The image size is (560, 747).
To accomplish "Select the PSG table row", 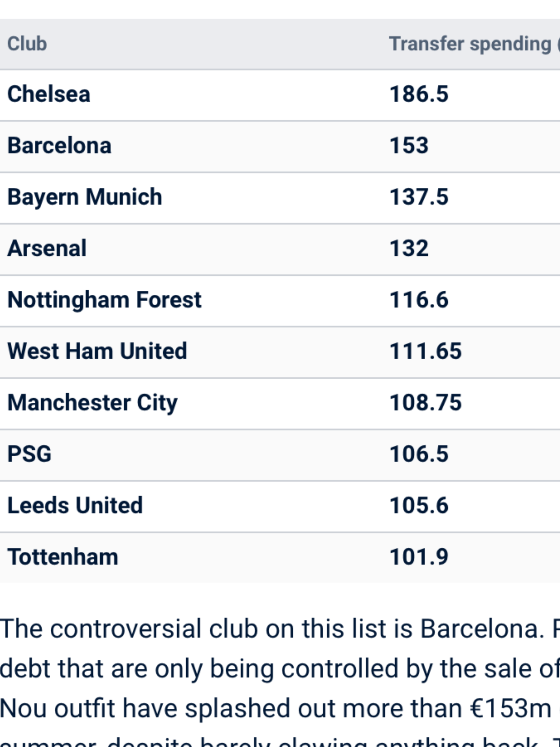I will [x=280, y=454].
